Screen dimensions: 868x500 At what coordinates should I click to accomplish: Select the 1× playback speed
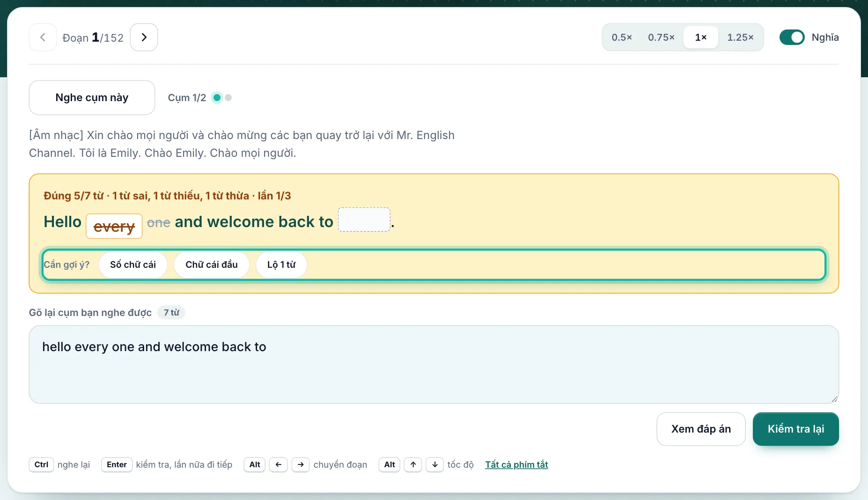click(x=700, y=37)
